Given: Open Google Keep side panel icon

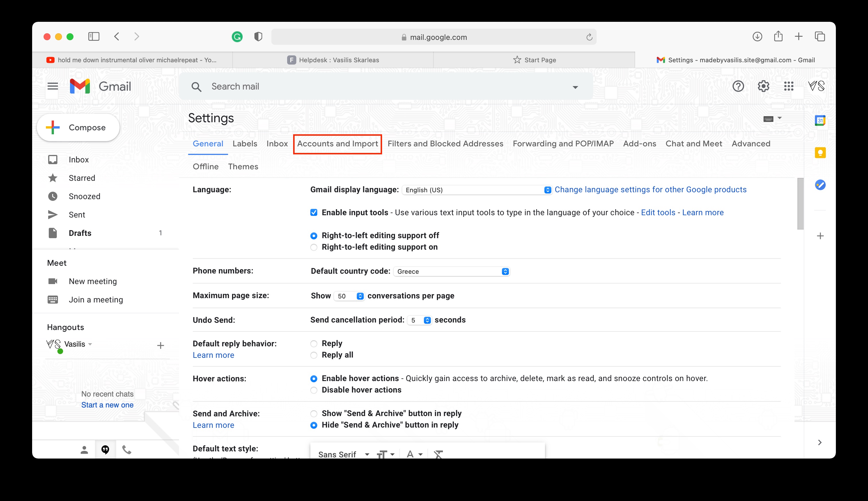Looking at the screenshot, I should pyautogui.click(x=820, y=153).
